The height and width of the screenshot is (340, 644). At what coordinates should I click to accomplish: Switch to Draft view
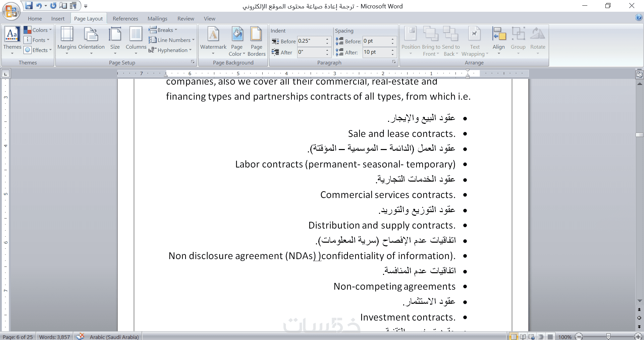[550, 337]
